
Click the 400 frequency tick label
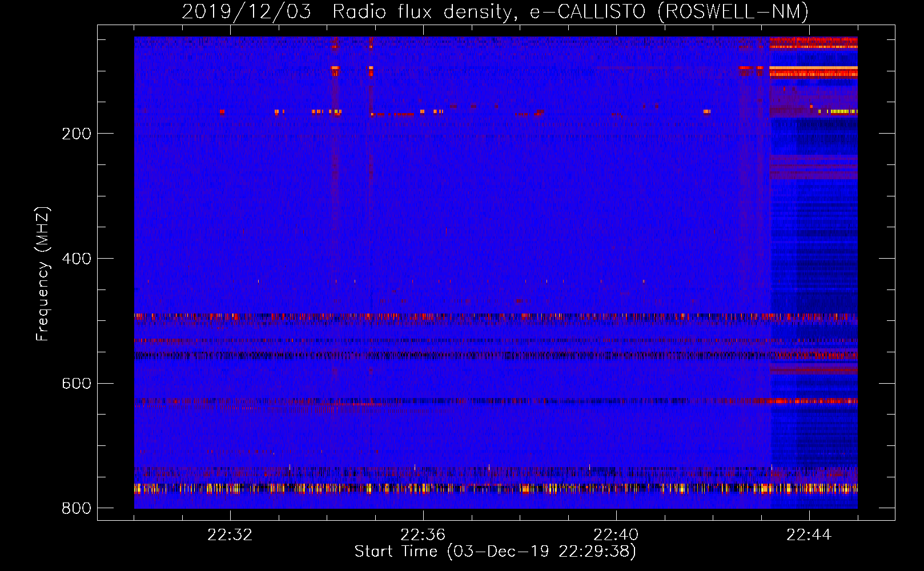point(77,259)
